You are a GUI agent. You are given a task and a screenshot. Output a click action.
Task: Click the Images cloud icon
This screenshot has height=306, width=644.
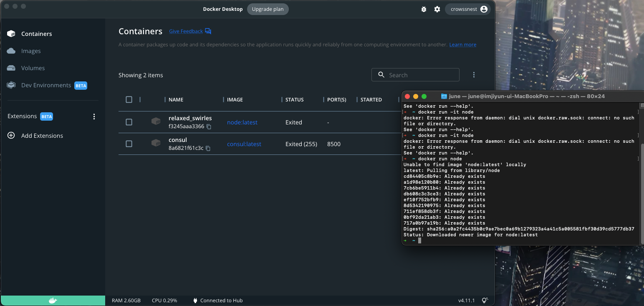11,51
